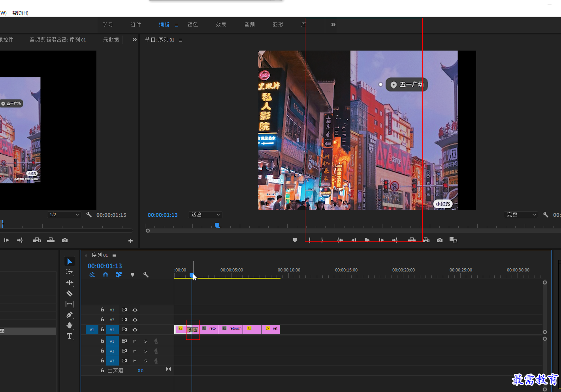561x392 pixels.
Task: Lock the V3 track
Action: click(102, 310)
